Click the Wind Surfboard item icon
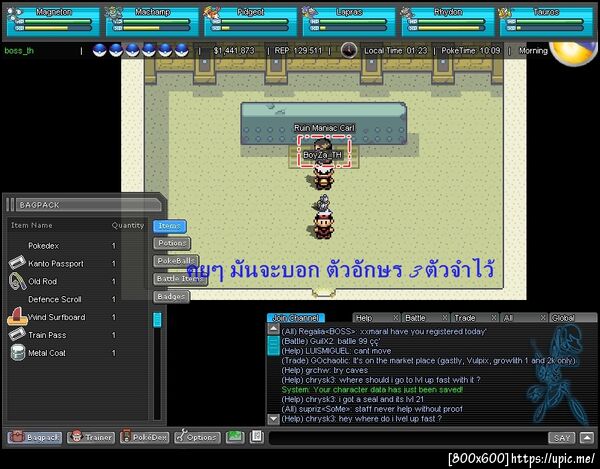The width and height of the screenshot is (600, 469). click(17, 317)
